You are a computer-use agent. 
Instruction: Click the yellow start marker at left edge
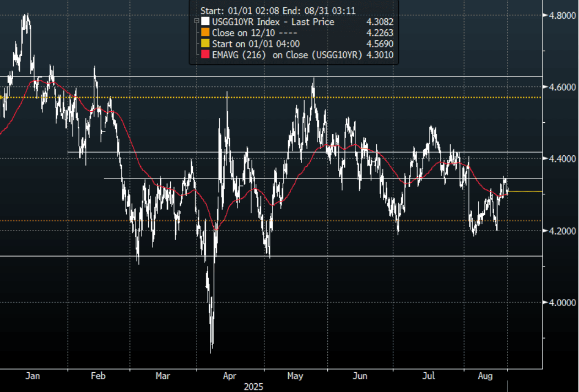pyautogui.click(x=1, y=97)
